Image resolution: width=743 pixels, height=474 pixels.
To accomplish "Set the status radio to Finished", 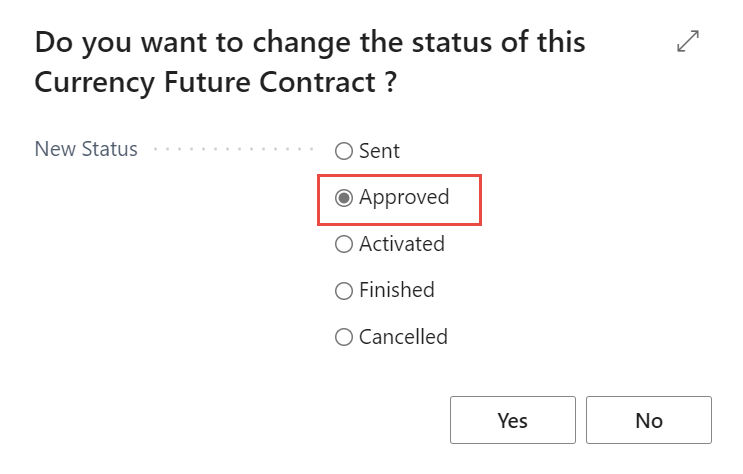I will pos(344,291).
